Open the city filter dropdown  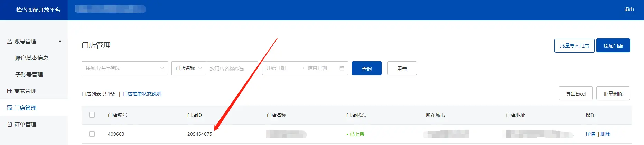(125, 68)
